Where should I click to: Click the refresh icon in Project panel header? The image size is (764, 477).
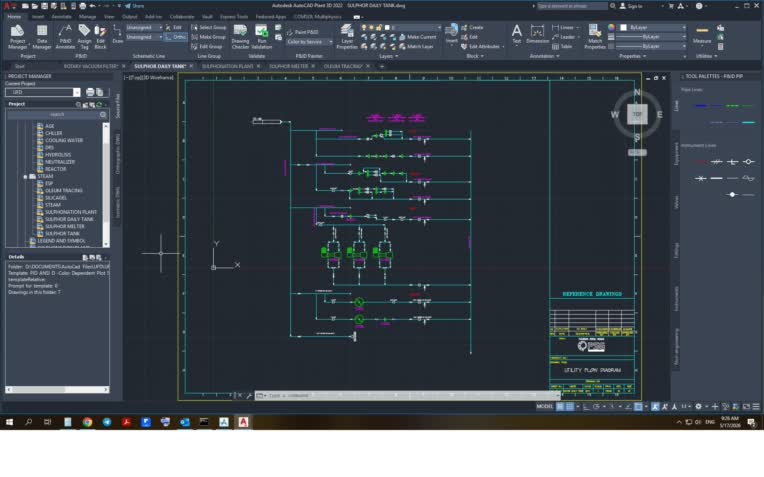(x=99, y=104)
